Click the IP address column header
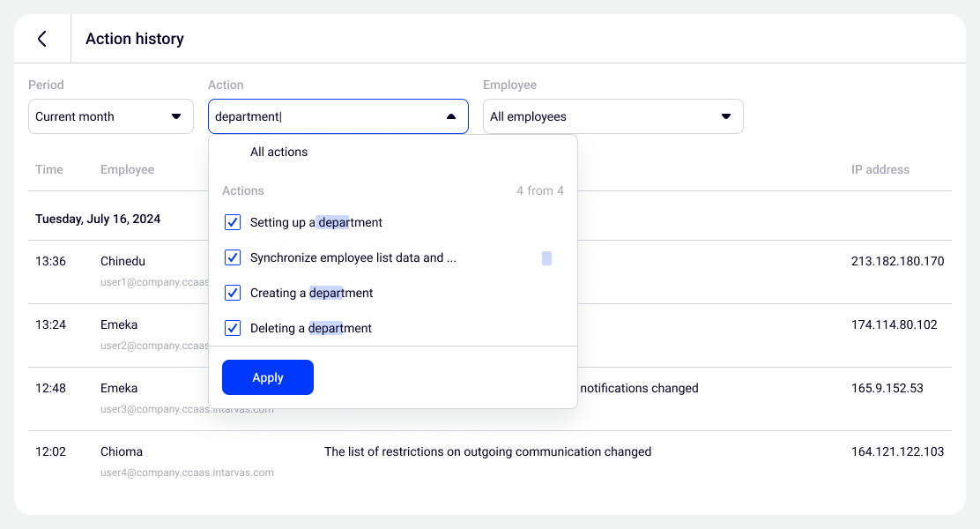980x529 pixels. click(880, 169)
